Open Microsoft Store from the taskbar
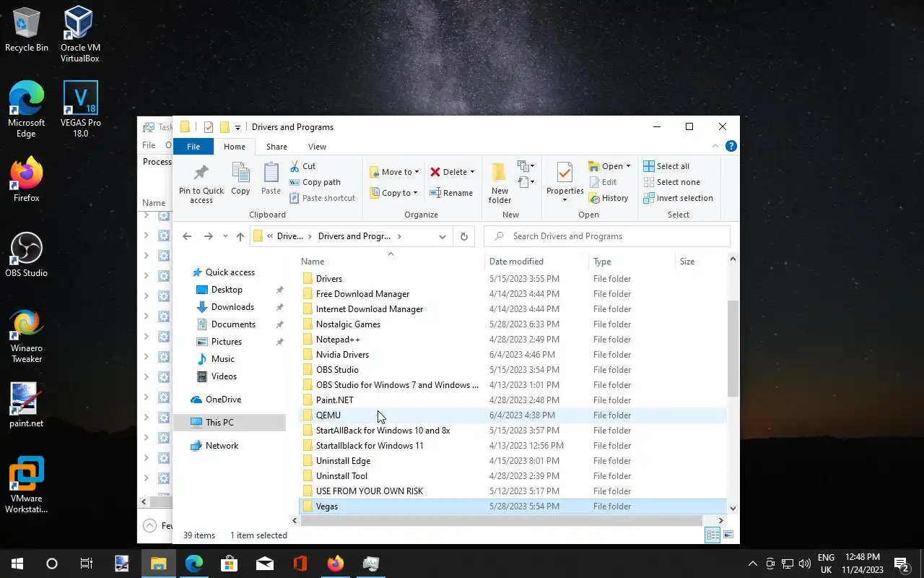This screenshot has height=578, width=924. coord(229,564)
